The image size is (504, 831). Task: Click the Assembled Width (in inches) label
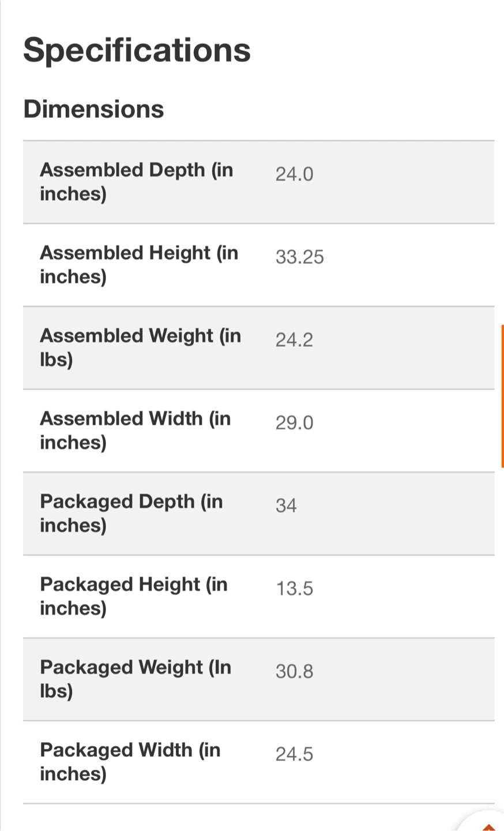pos(135,431)
